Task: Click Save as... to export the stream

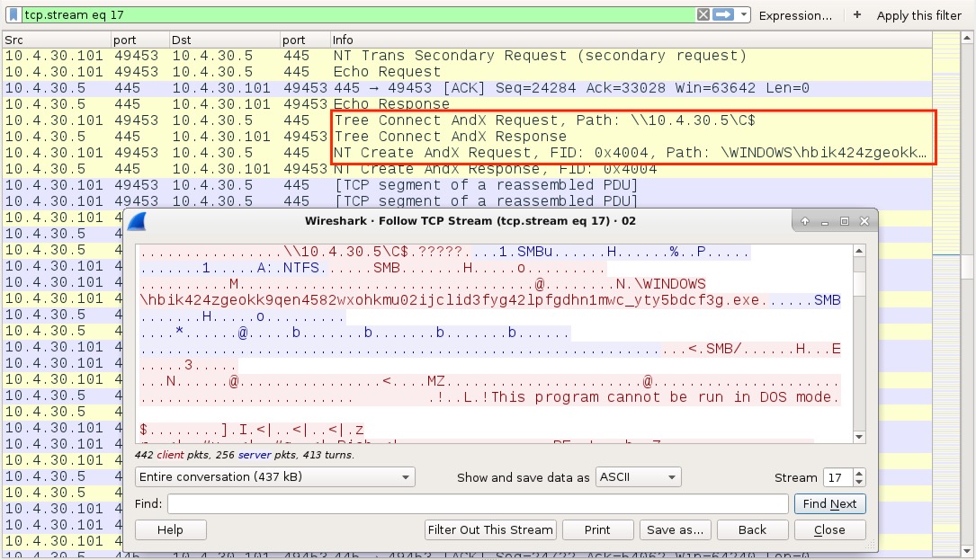Action: coord(675,529)
